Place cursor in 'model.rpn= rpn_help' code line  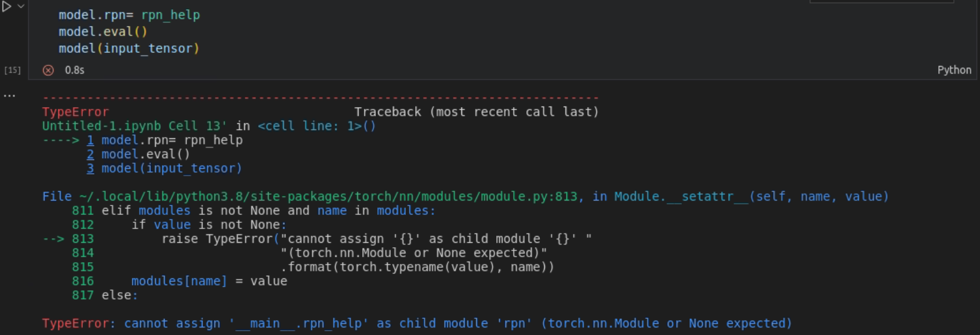point(129,15)
